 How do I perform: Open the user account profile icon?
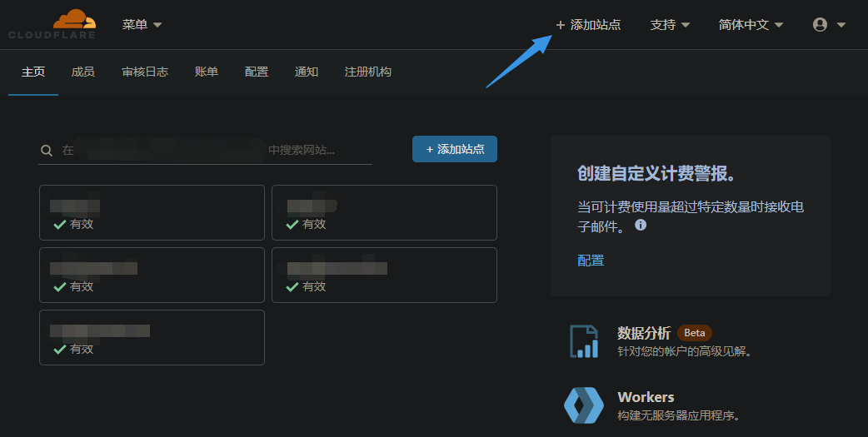(821, 25)
